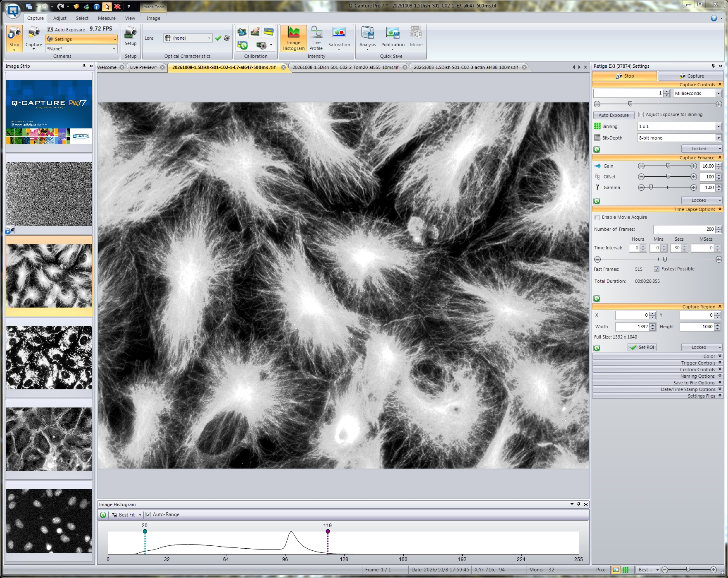Open the camera Setup icon
728x578 pixels.
click(131, 36)
